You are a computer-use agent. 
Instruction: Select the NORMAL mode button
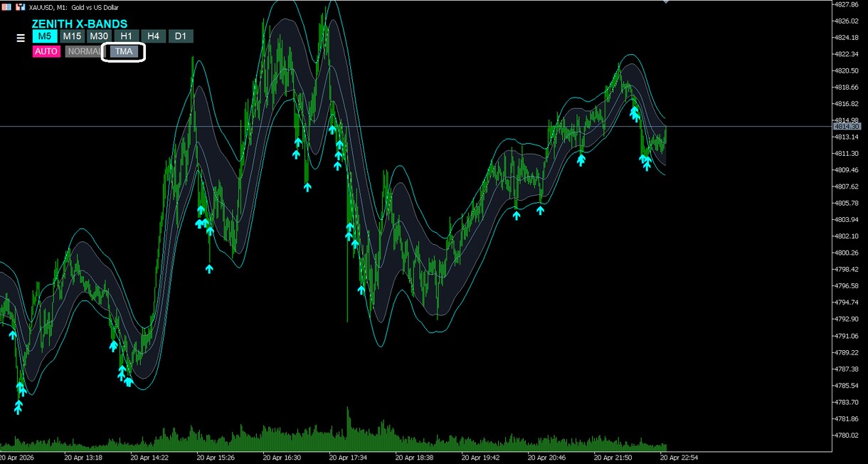(x=84, y=51)
